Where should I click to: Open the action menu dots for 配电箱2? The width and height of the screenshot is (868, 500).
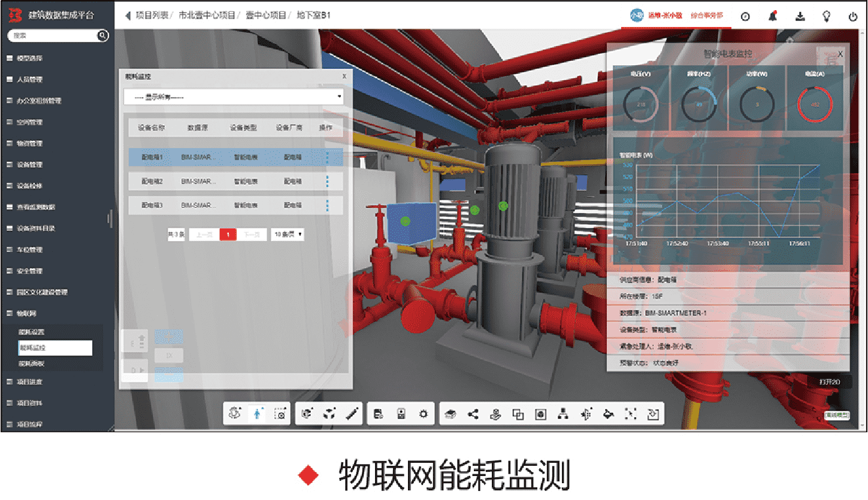tap(327, 181)
